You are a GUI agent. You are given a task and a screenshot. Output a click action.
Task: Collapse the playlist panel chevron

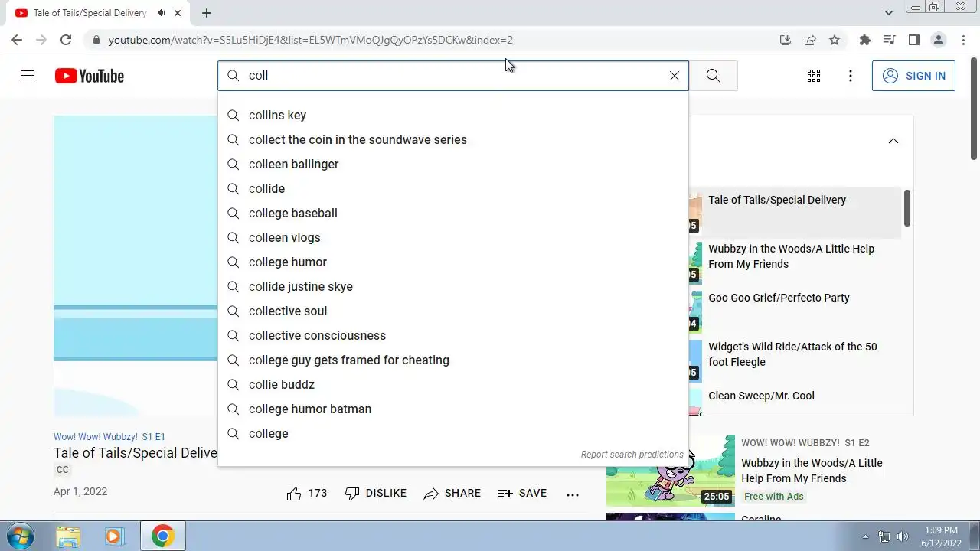(x=893, y=141)
